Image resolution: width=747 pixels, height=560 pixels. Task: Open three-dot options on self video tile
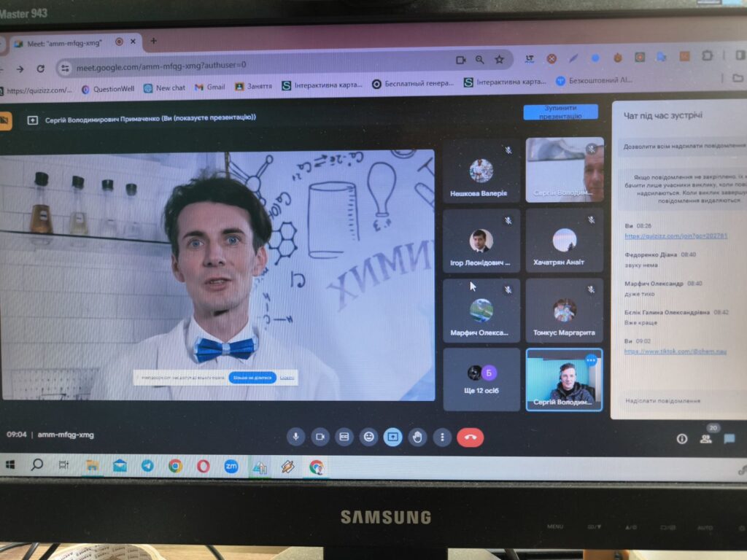coord(591,359)
